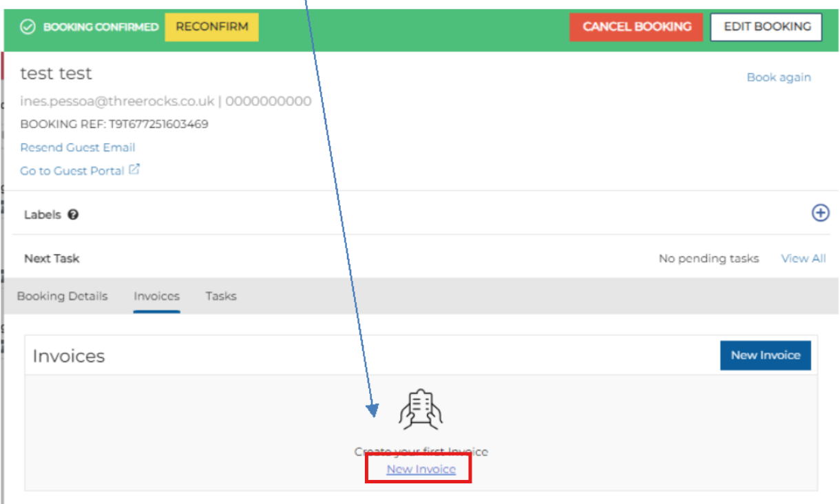Click the external link icon beside Guest Portal
The height and width of the screenshot is (504, 840).
coord(134,169)
